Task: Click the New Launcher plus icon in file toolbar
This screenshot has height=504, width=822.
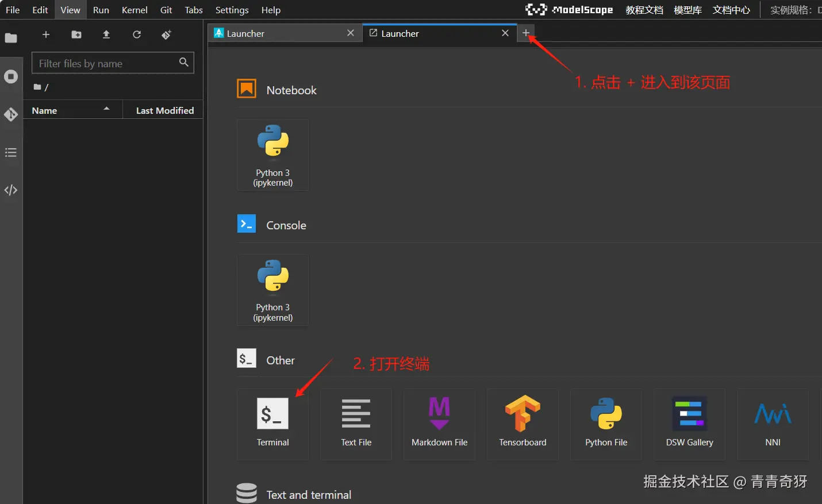Action: click(46, 34)
